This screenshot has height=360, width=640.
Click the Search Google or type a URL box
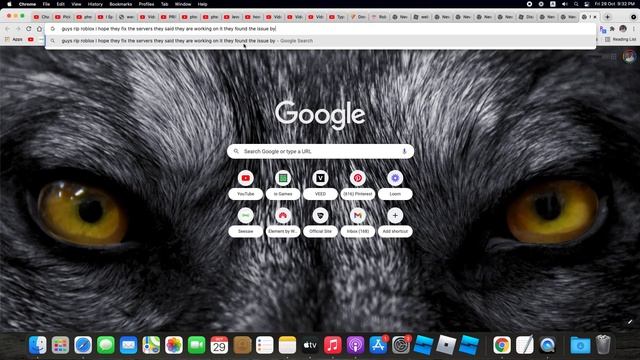[320, 151]
